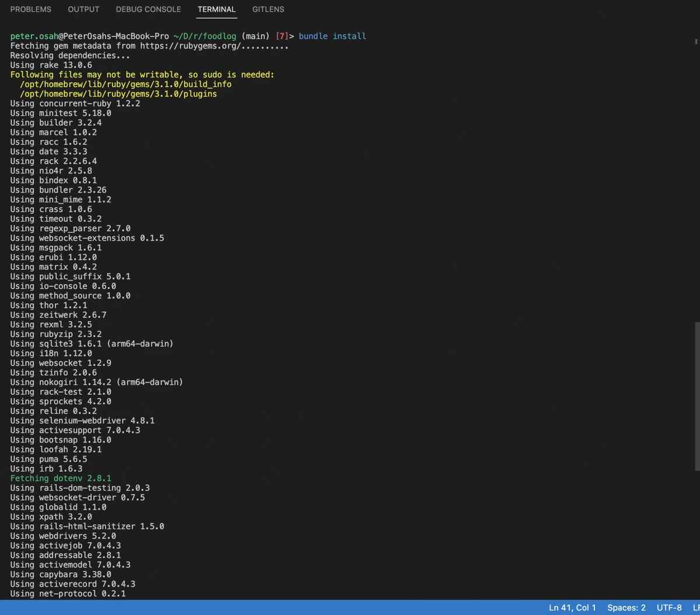The width and height of the screenshot is (700, 615).
Task: Click the sudo is needed warning line
Action: (x=142, y=75)
